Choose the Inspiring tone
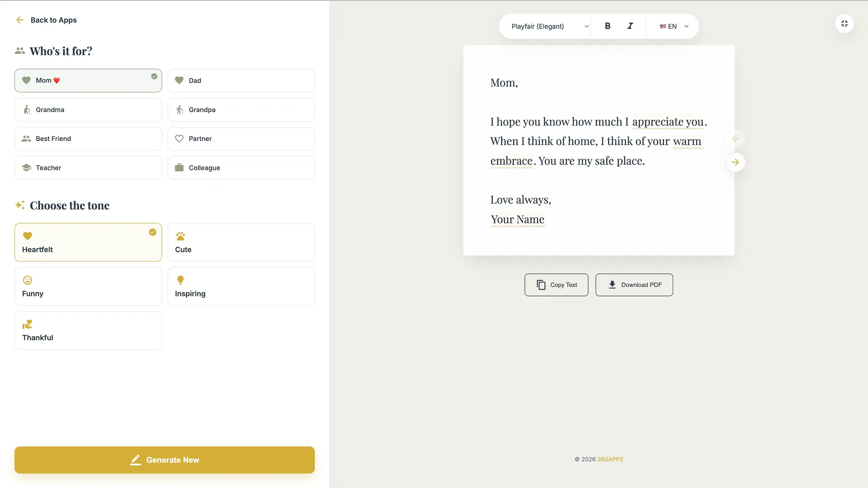This screenshot has height=488, width=868. [x=241, y=286]
